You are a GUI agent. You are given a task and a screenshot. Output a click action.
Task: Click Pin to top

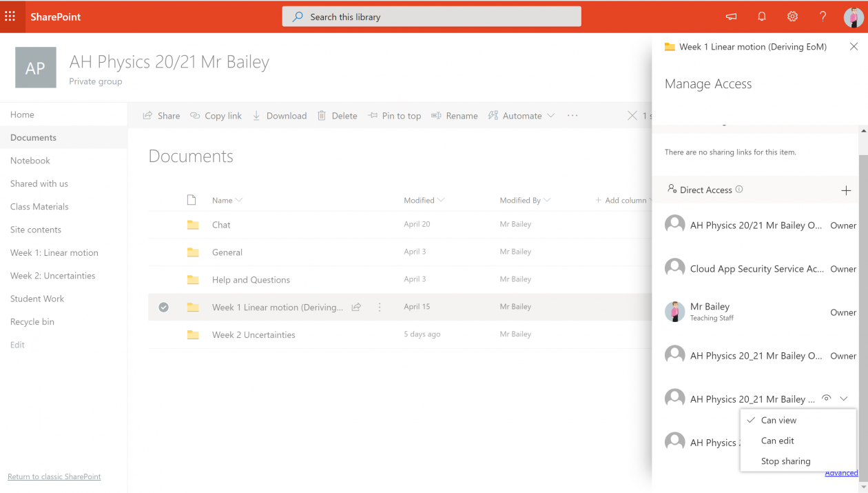pos(395,116)
